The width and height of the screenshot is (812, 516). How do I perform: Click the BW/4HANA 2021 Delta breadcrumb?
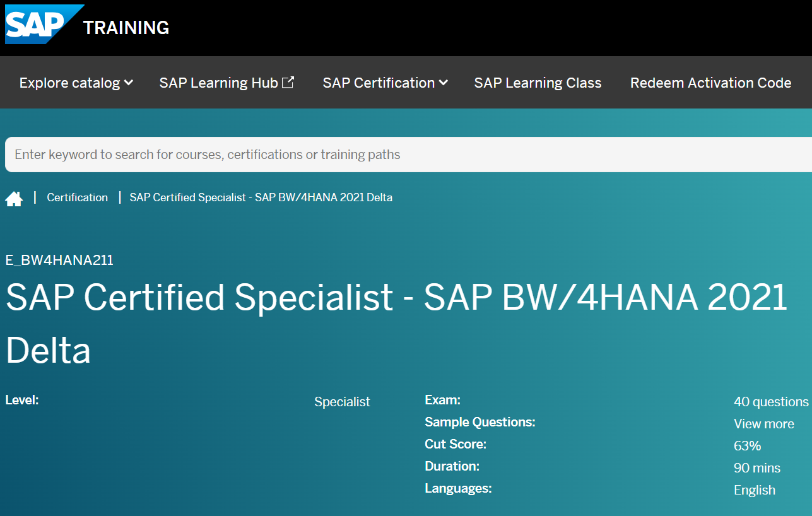[261, 197]
